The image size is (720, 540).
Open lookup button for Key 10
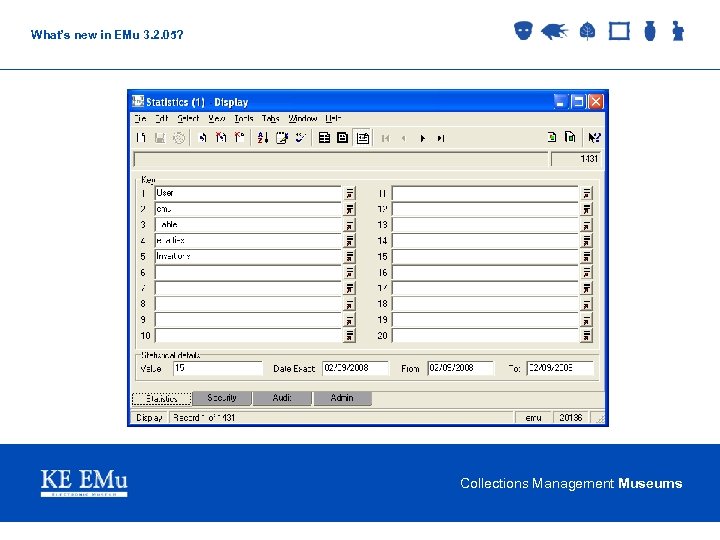point(349,336)
